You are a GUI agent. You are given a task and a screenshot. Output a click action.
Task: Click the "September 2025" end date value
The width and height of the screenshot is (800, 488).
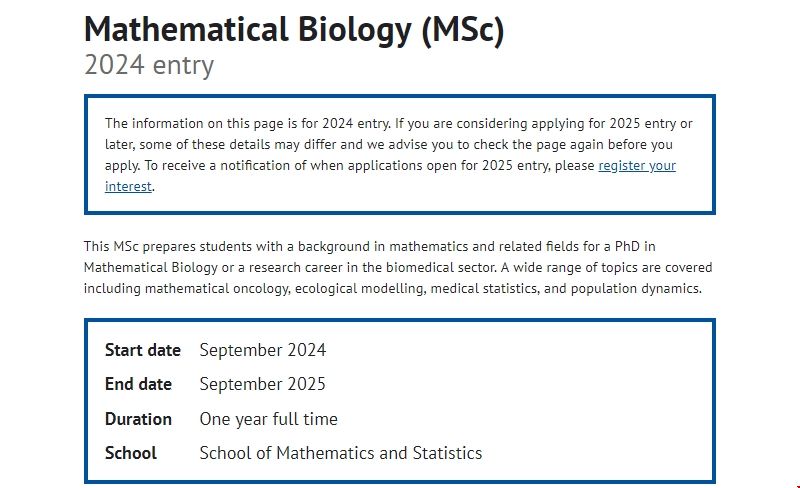coord(262,384)
